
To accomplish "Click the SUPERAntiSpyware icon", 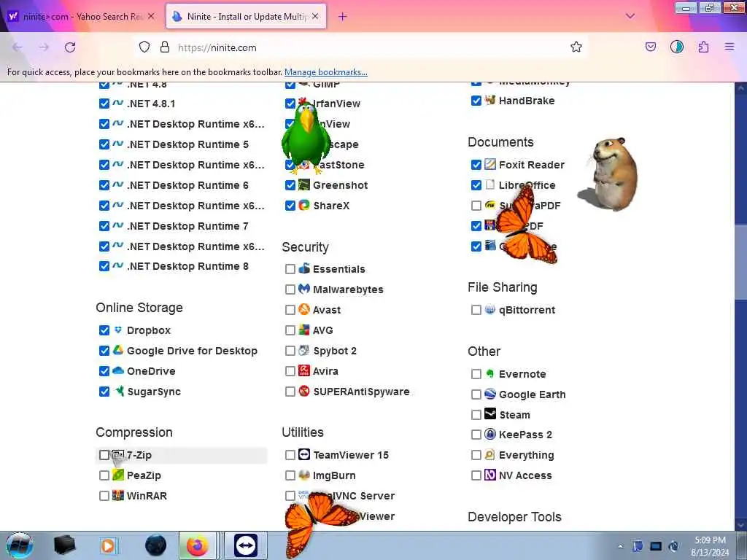I will tap(304, 391).
